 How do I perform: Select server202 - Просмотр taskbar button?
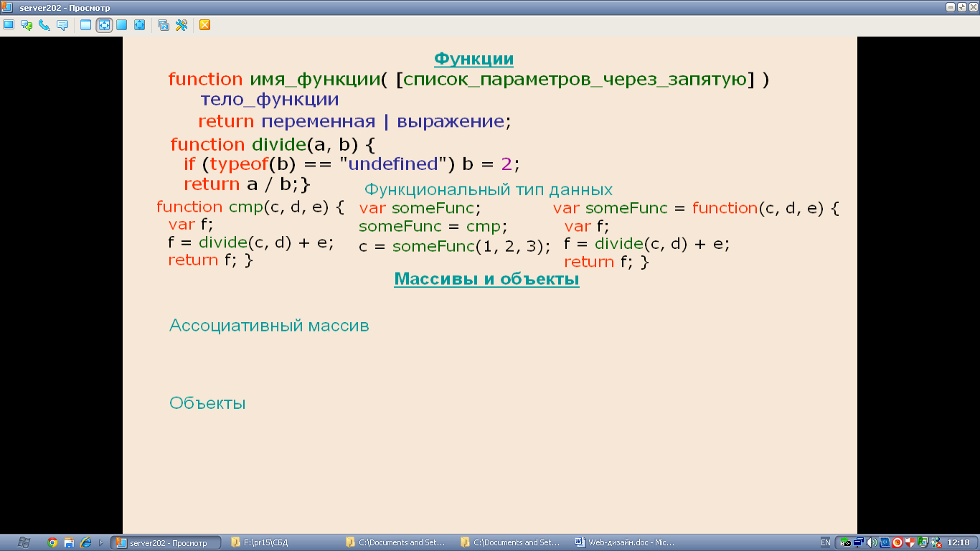click(166, 542)
